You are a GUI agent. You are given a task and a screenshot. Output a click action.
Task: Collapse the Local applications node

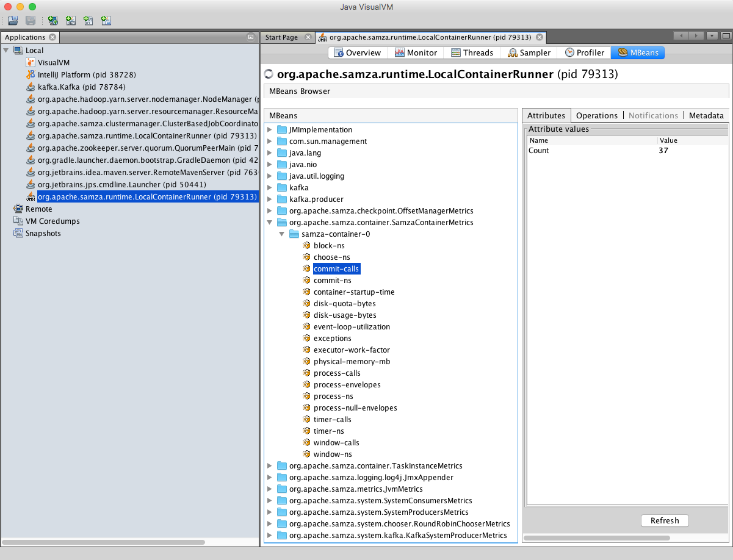(x=7, y=51)
